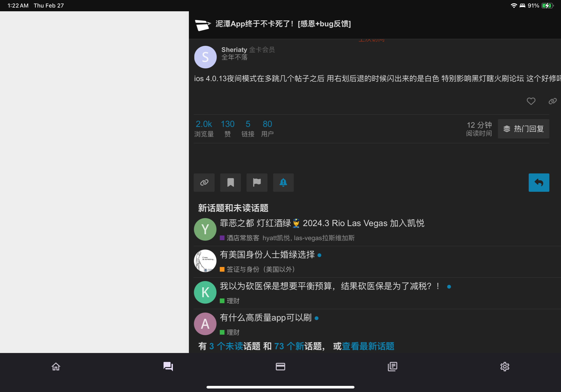This screenshot has height=392, width=561.
Task: Open Sheriaty's avatar
Action: [205, 57]
